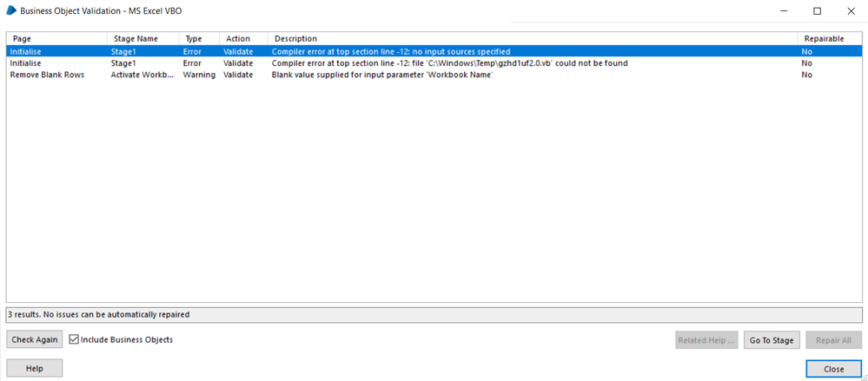Sort by the Repairable column header
The width and height of the screenshot is (868, 381).
pyautogui.click(x=829, y=39)
